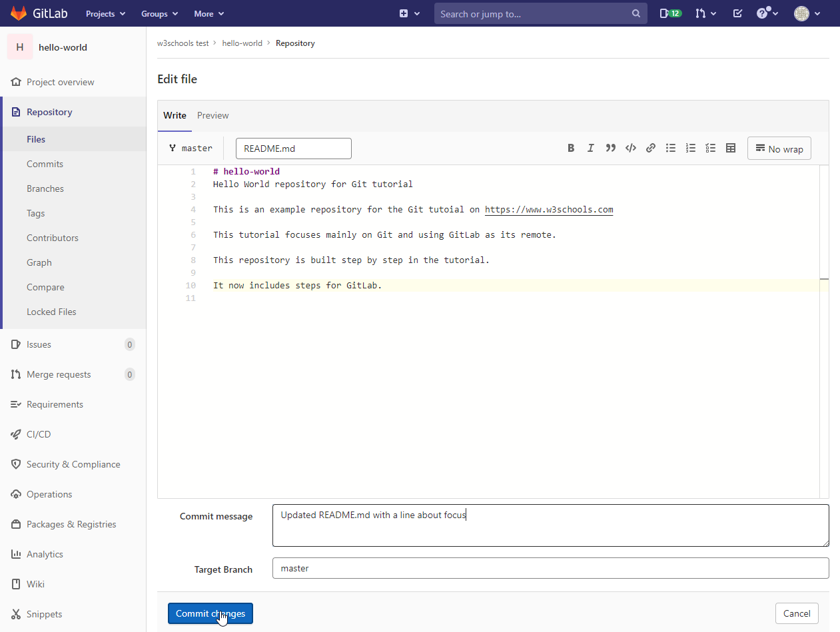The height and width of the screenshot is (632, 840).
Task: Click the Commit changes button
Action: pyautogui.click(x=210, y=613)
